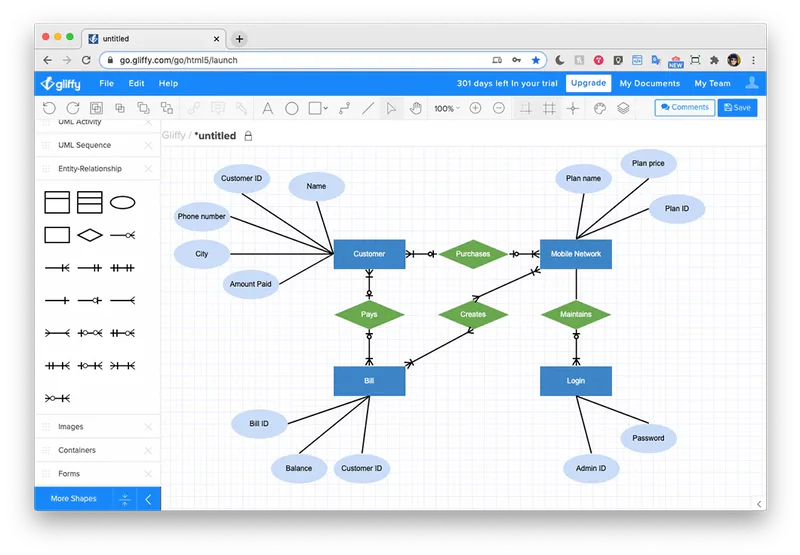The width and height of the screenshot is (800, 555).
Task: Click the Upgrade button
Action: point(588,83)
